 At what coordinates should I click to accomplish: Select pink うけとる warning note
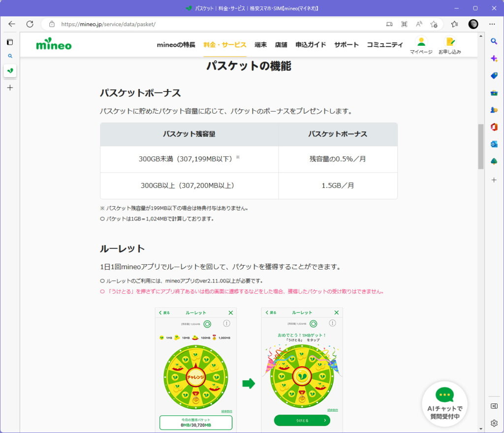(242, 292)
